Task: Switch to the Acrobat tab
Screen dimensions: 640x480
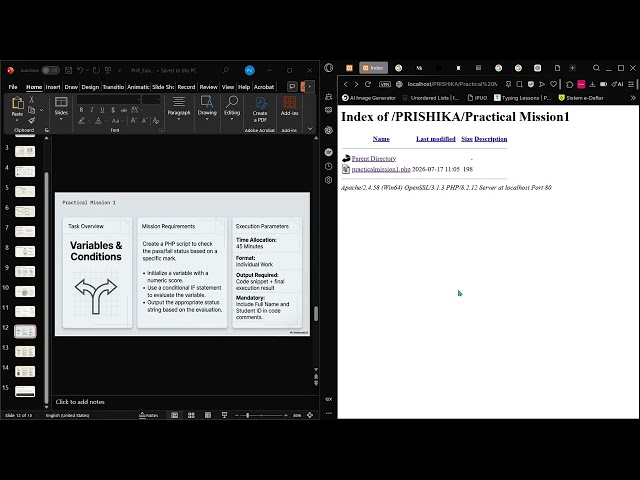Action: click(x=264, y=87)
